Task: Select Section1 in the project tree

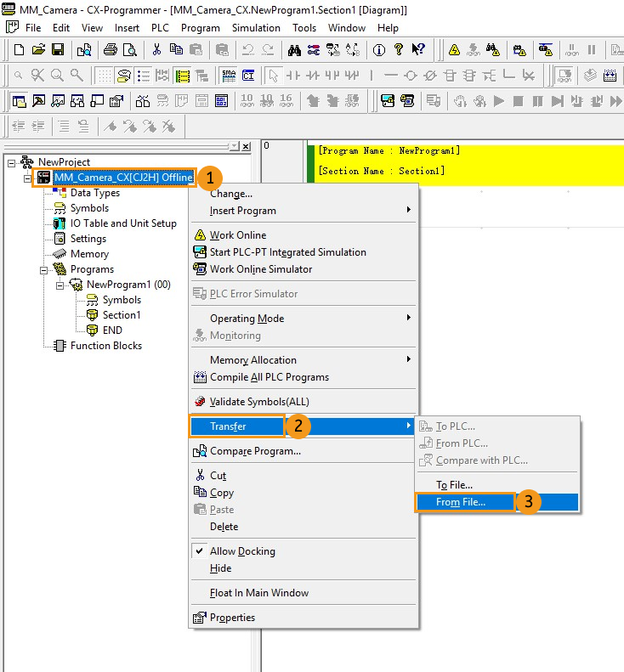Action: click(122, 315)
